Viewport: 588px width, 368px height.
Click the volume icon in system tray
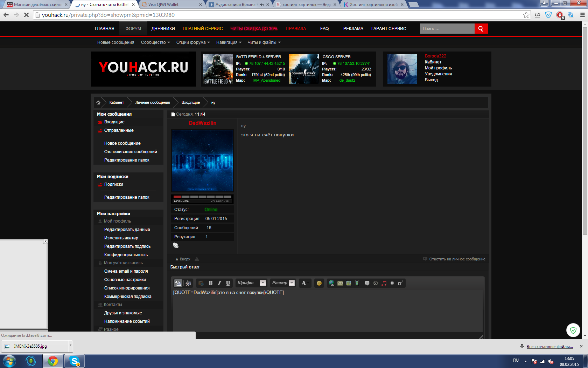click(551, 361)
